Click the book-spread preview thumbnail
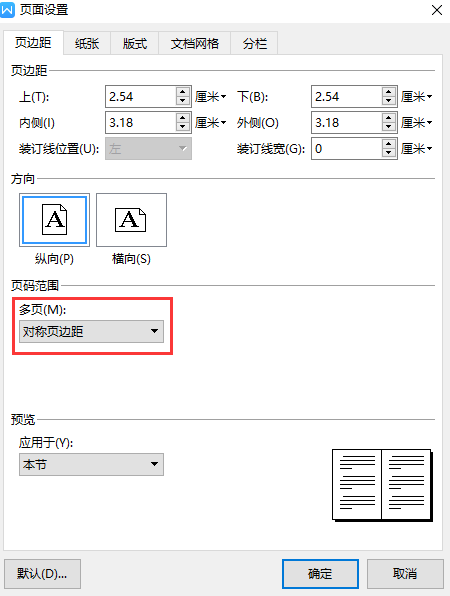450x596 pixels. pyautogui.click(x=382, y=485)
